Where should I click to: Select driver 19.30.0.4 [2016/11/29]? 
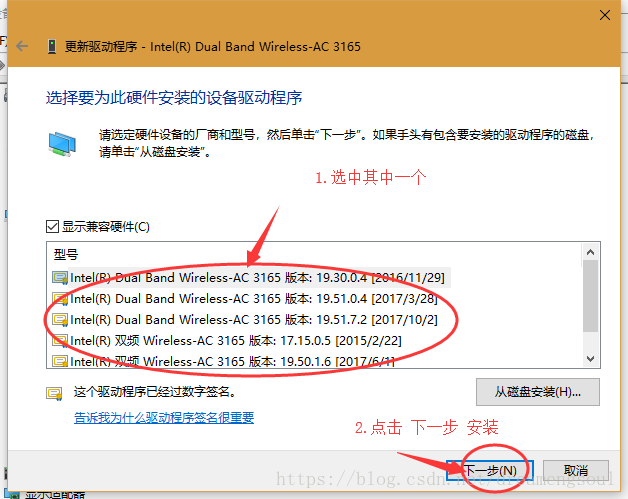(257, 278)
